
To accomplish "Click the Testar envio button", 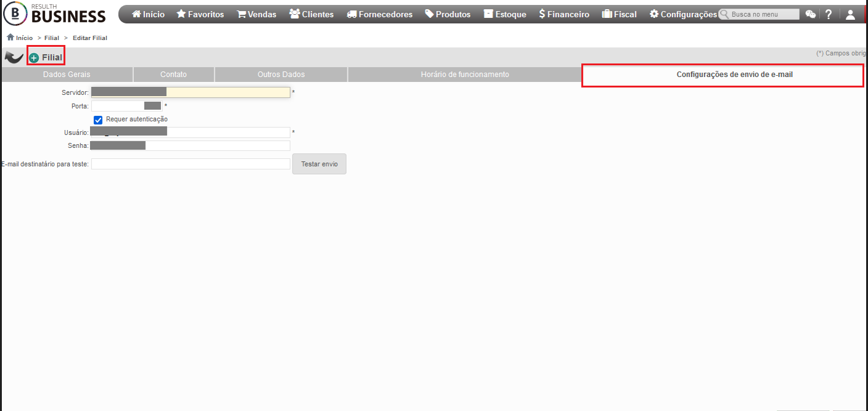I will 320,164.
